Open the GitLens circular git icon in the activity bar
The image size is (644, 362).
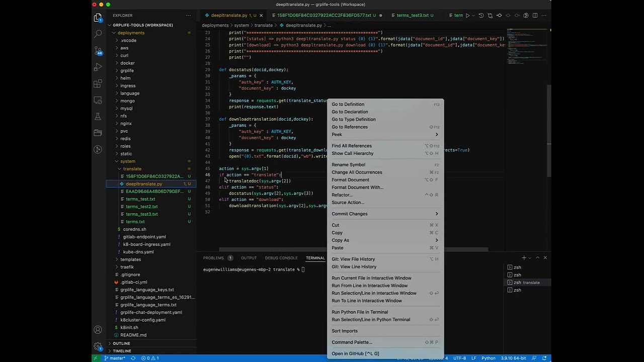click(x=98, y=149)
